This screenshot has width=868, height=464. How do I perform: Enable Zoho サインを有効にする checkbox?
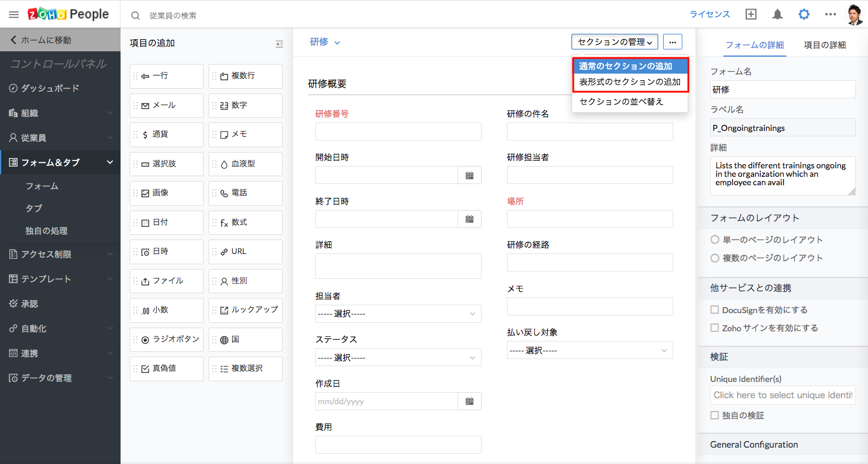pyautogui.click(x=715, y=328)
